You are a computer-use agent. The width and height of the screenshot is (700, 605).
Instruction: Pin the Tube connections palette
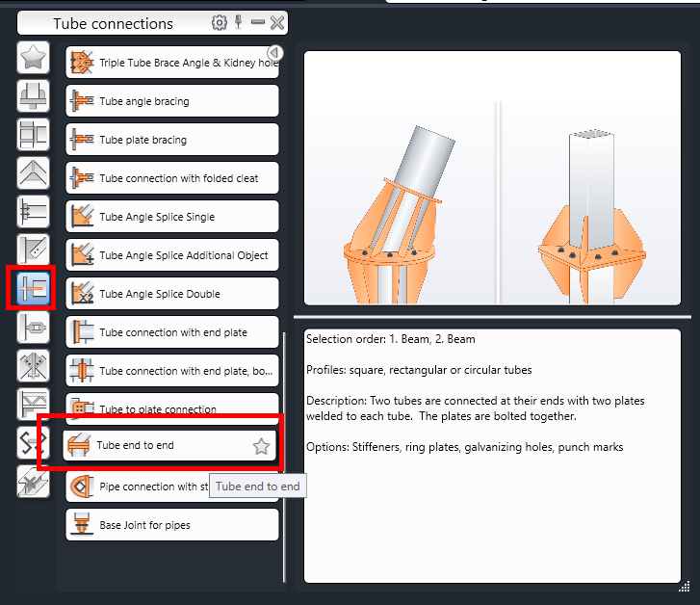(239, 22)
